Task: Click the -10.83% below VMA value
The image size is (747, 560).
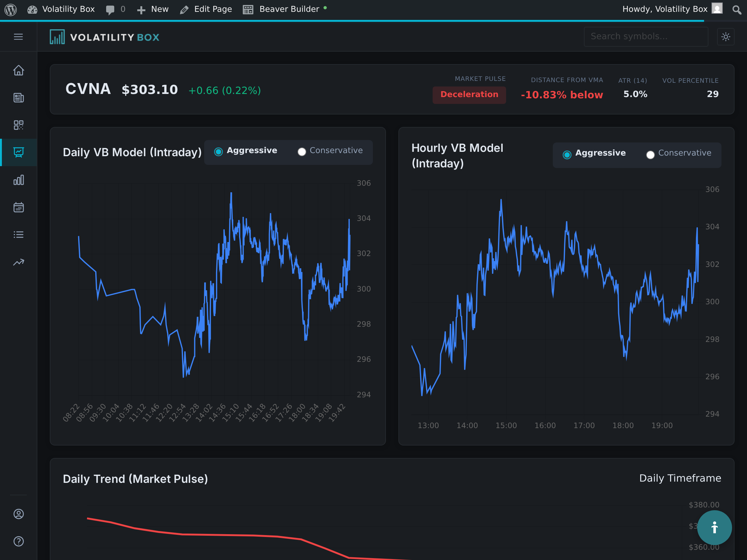Action: pos(561,95)
